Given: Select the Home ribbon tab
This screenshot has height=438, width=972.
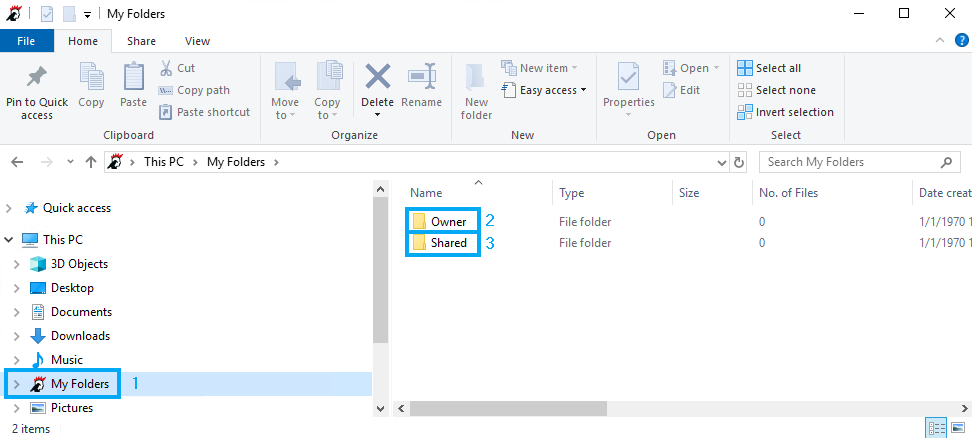Looking at the screenshot, I should tap(83, 41).
